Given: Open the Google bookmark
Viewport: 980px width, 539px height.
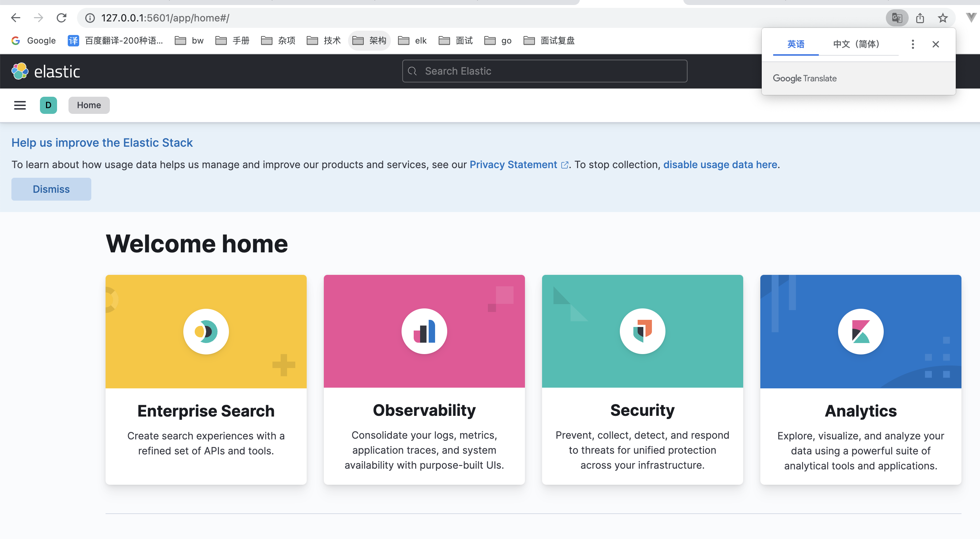Looking at the screenshot, I should pos(34,40).
